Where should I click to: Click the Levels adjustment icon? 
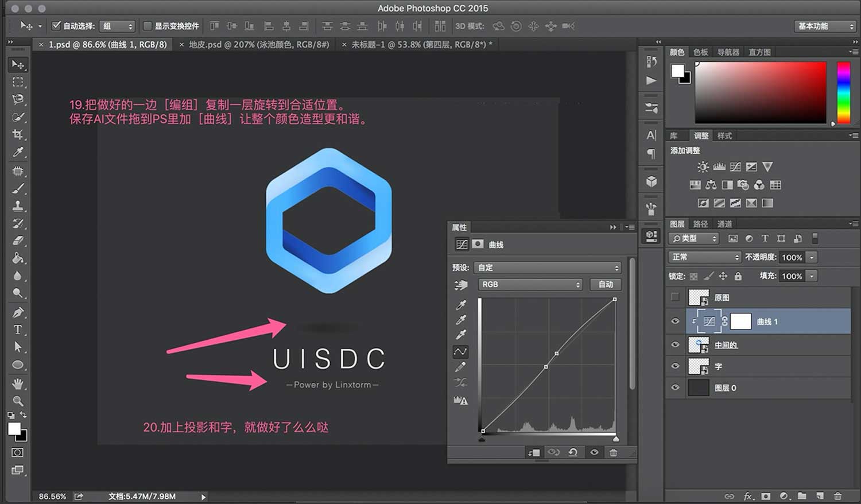click(719, 167)
